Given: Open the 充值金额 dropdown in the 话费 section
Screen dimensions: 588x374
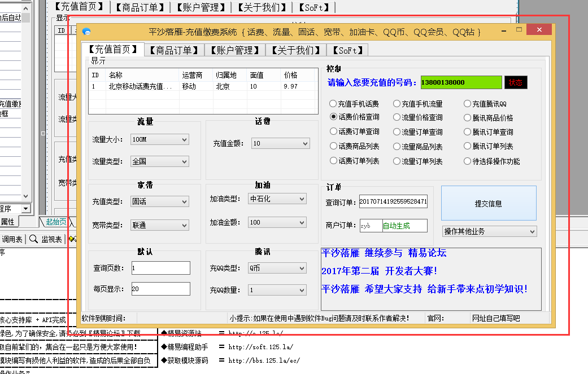Looking at the screenshot, I should (280, 143).
